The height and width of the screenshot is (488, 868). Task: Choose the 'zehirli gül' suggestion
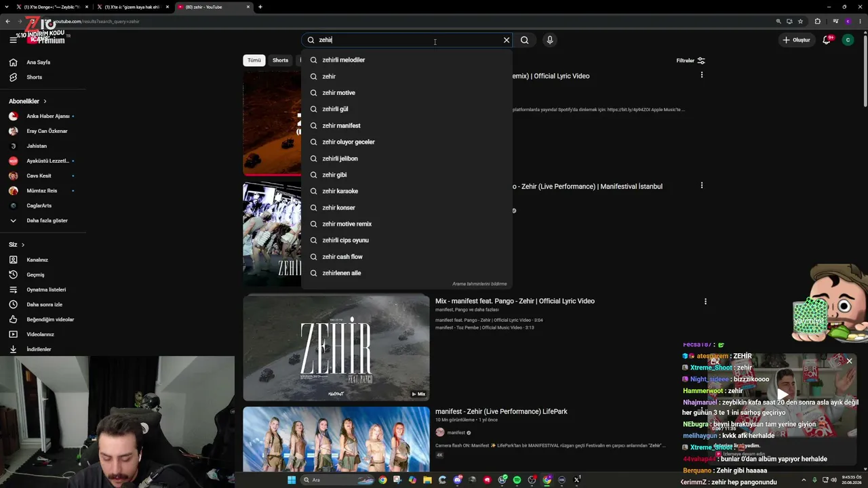click(407, 109)
